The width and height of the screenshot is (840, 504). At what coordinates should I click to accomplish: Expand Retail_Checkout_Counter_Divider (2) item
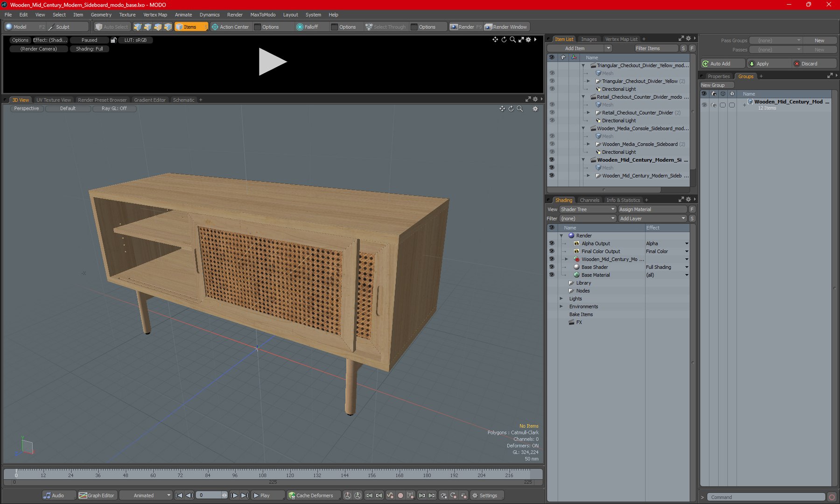pyautogui.click(x=588, y=113)
